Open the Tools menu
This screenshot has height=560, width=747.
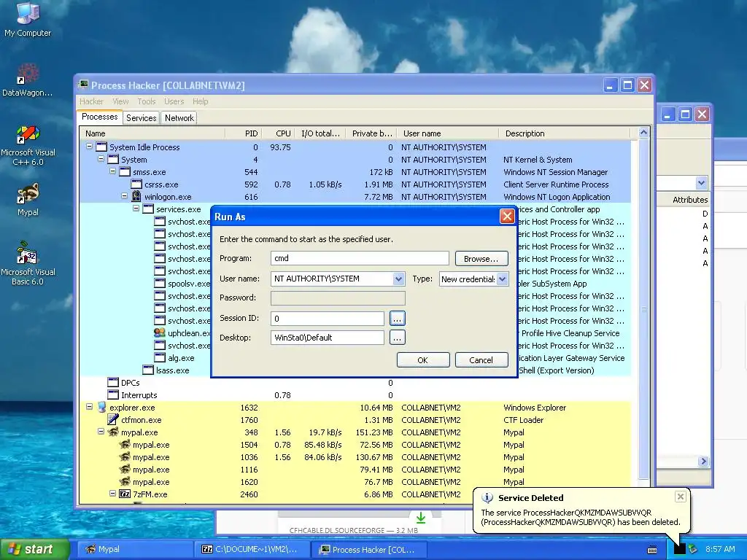pos(147,101)
